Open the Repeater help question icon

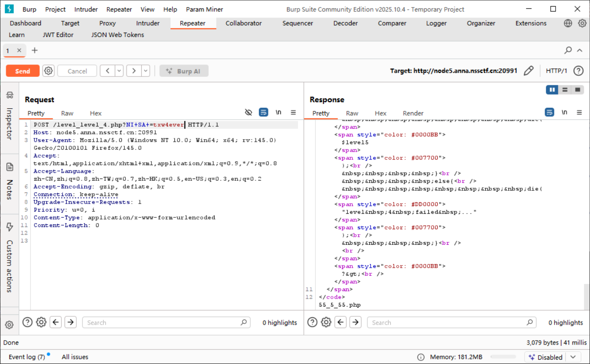(x=578, y=71)
